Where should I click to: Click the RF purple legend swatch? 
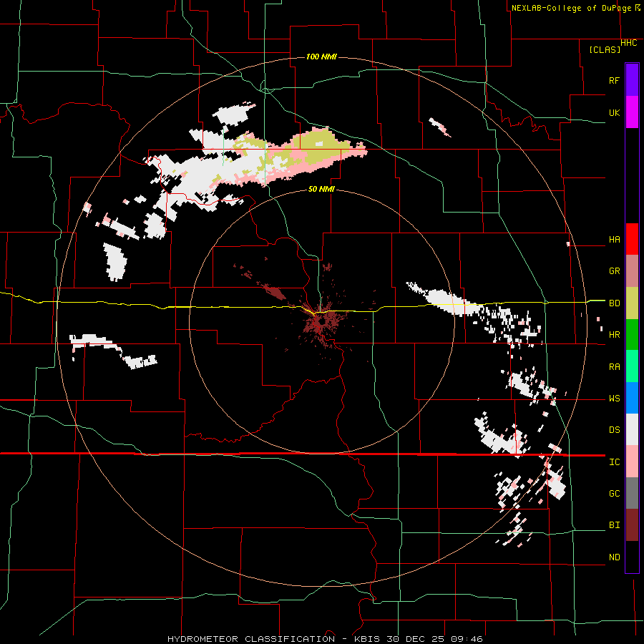(x=632, y=80)
